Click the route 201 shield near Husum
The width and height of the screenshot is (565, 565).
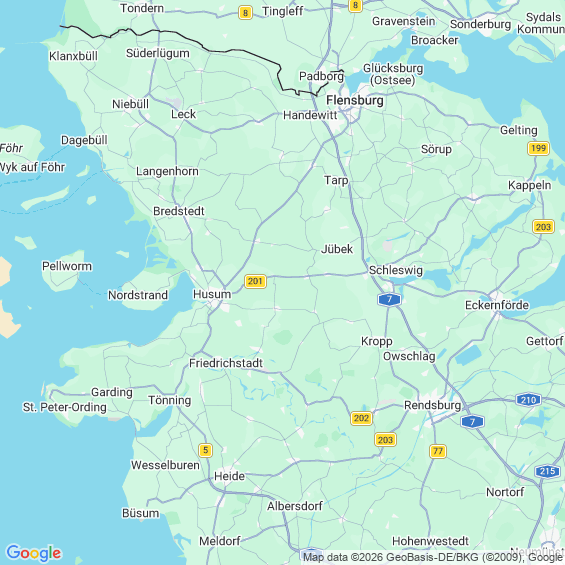click(x=255, y=281)
